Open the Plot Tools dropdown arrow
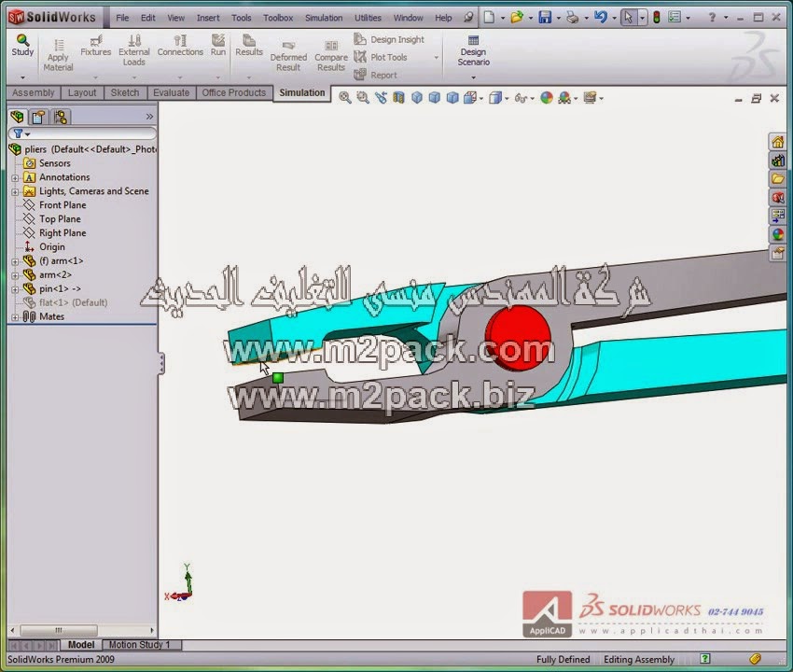Viewport: 793px width, 672px height. point(436,58)
